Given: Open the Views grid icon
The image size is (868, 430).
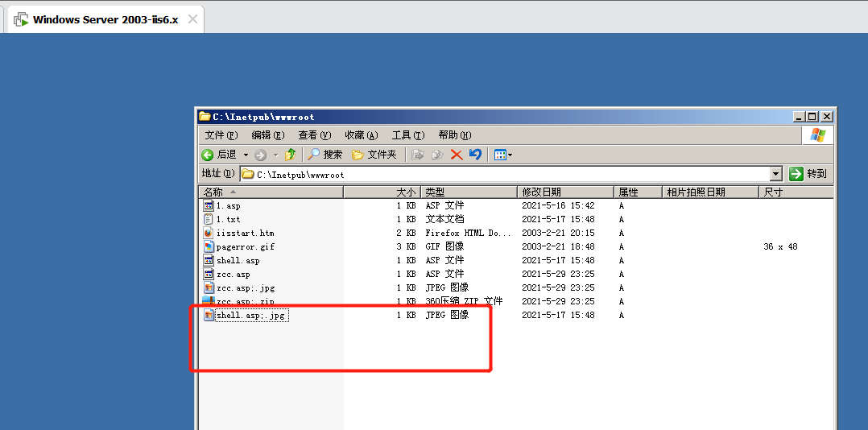Looking at the screenshot, I should point(501,155).
